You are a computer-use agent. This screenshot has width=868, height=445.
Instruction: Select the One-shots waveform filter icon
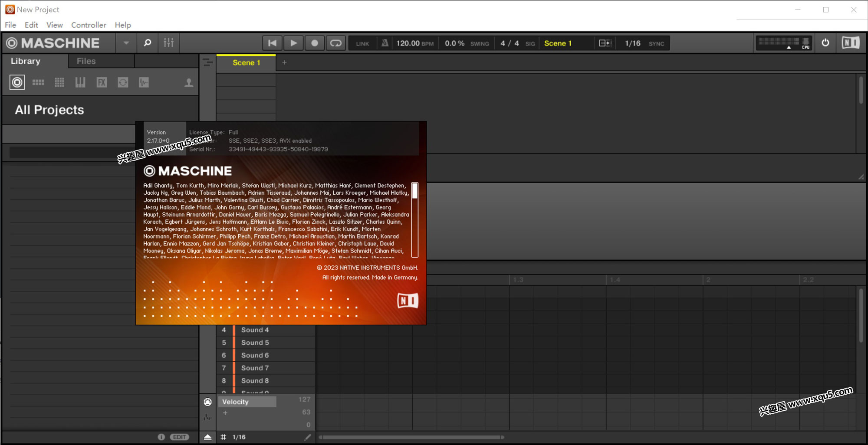tap(144, 82)
